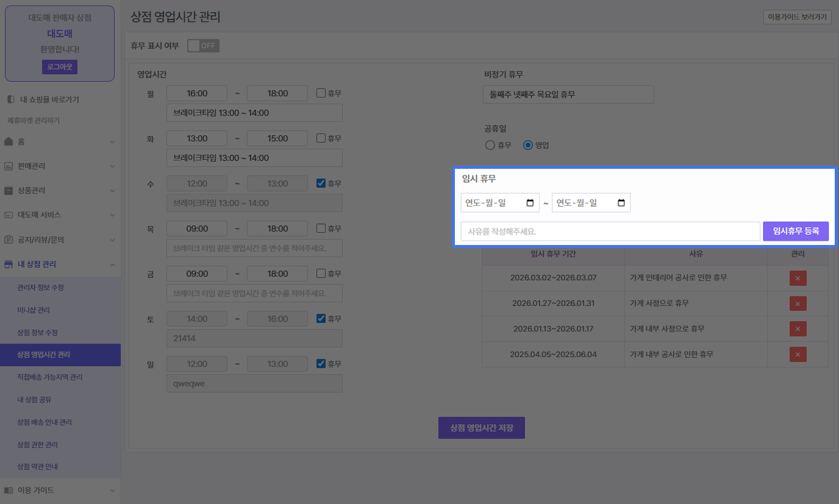Go to 상점 정보 수정 menu item
839x504 pixels.
[x=37, y=332]
